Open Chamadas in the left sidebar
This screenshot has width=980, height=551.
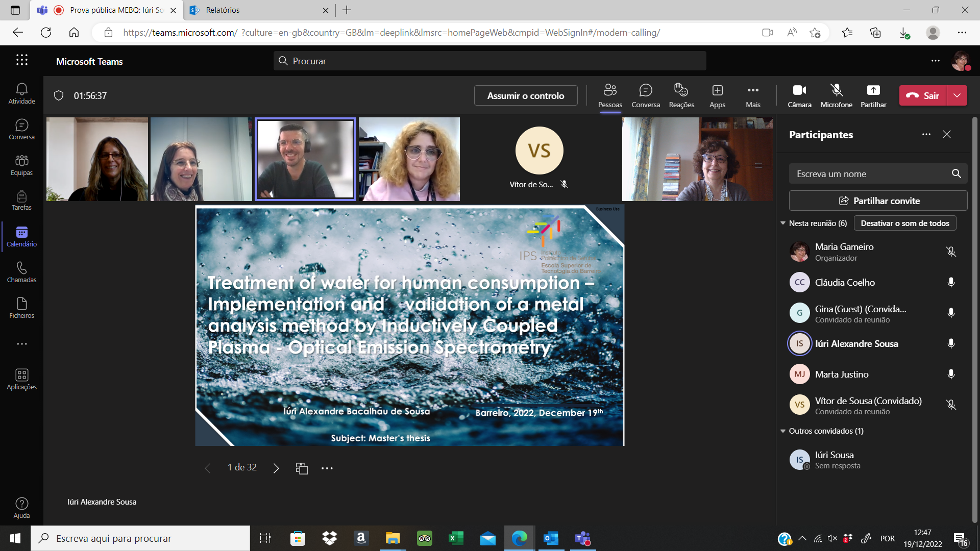(x=21, y=272)
